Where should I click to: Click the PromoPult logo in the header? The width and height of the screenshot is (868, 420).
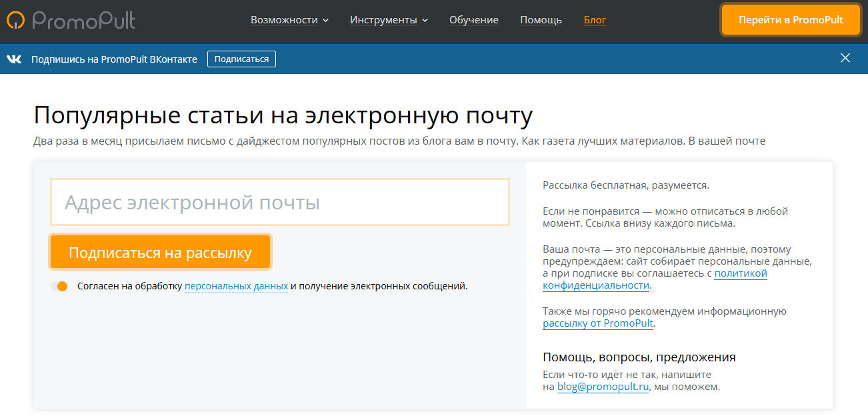pyautogui.click(x=71, y=20)
